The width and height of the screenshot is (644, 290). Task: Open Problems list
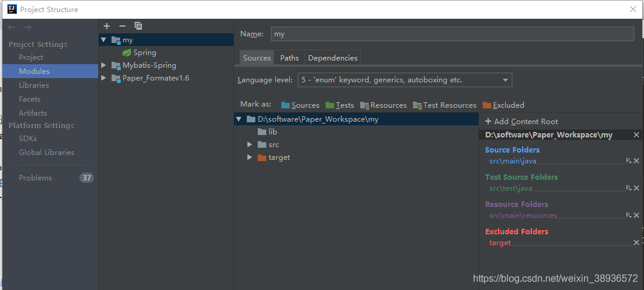(x=35, y=177)
